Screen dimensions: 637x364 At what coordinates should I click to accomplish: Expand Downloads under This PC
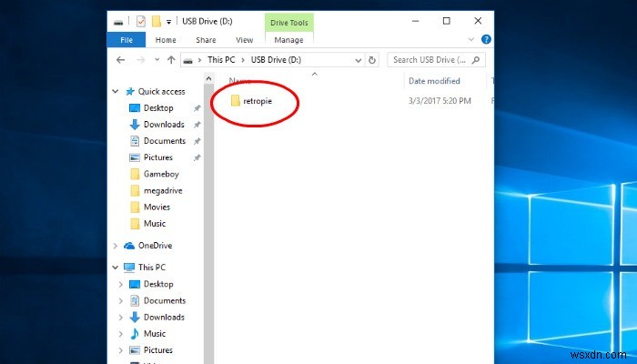tap(121, 318)
